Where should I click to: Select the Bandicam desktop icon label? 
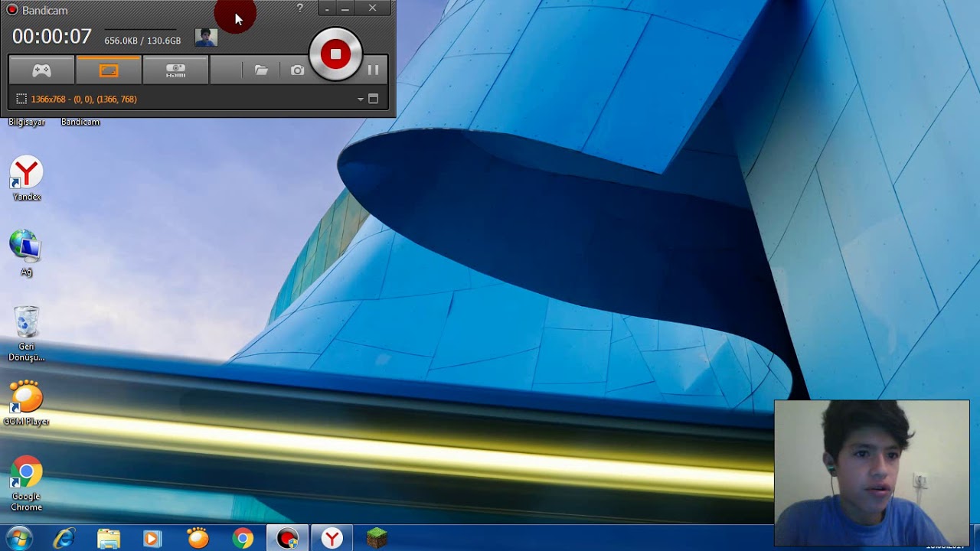pyautogui.click(x=80, y=122)
